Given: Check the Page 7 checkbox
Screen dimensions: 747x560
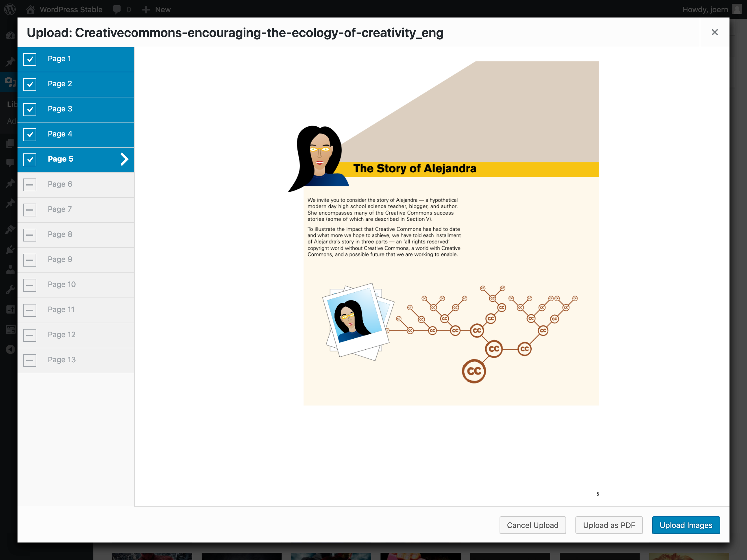Looking at the screenshot, I should click(x=30, y=210).
